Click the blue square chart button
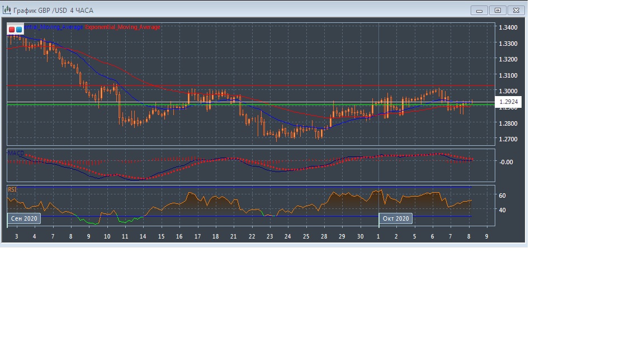The height and width of the screenshot is (362, 644). 19,29
